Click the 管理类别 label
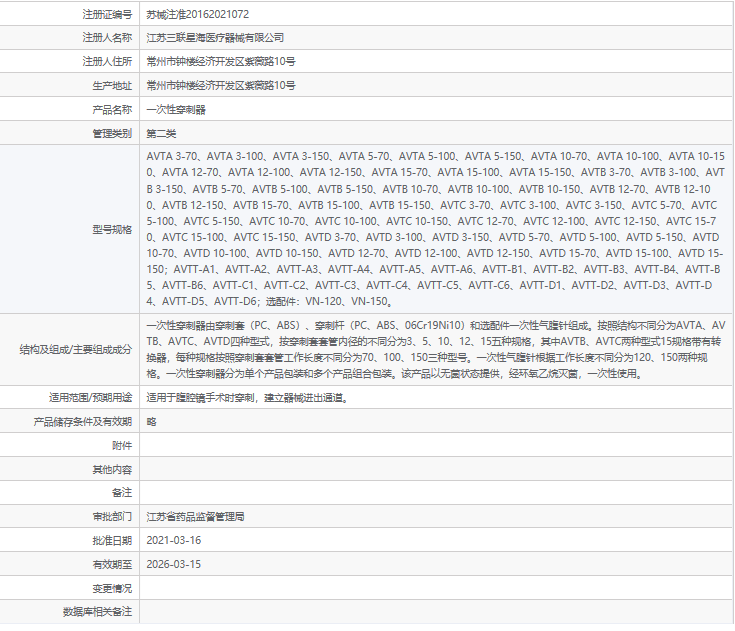 (112, 134)
